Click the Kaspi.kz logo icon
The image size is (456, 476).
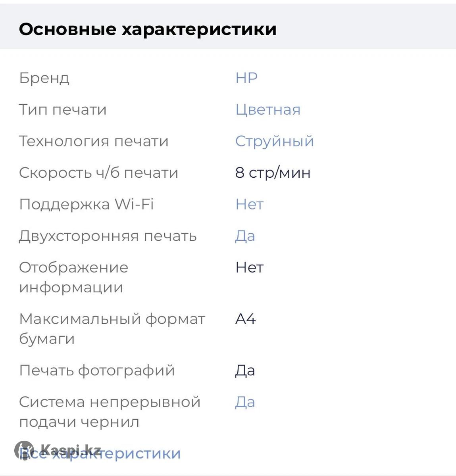point(24,451)
